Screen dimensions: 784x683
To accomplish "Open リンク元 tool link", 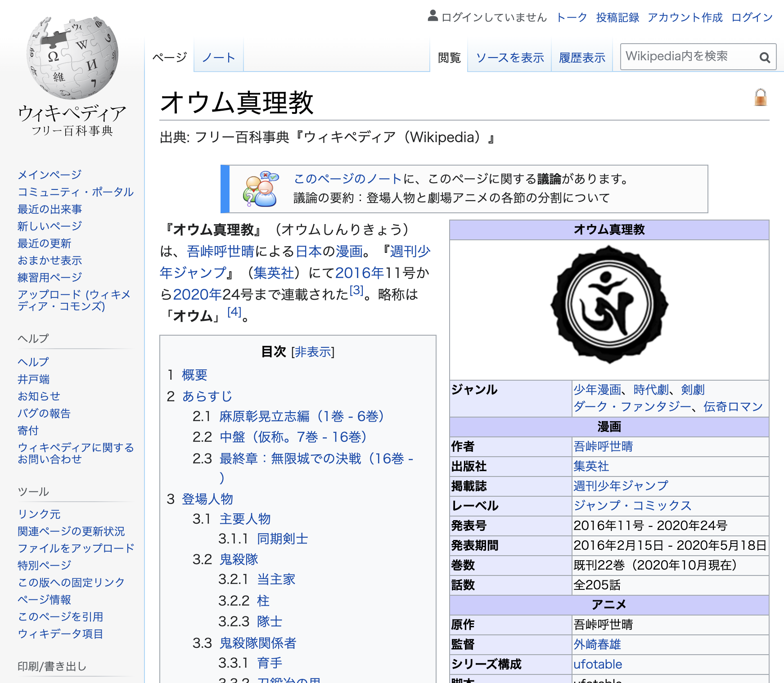I will click(39, 514).
